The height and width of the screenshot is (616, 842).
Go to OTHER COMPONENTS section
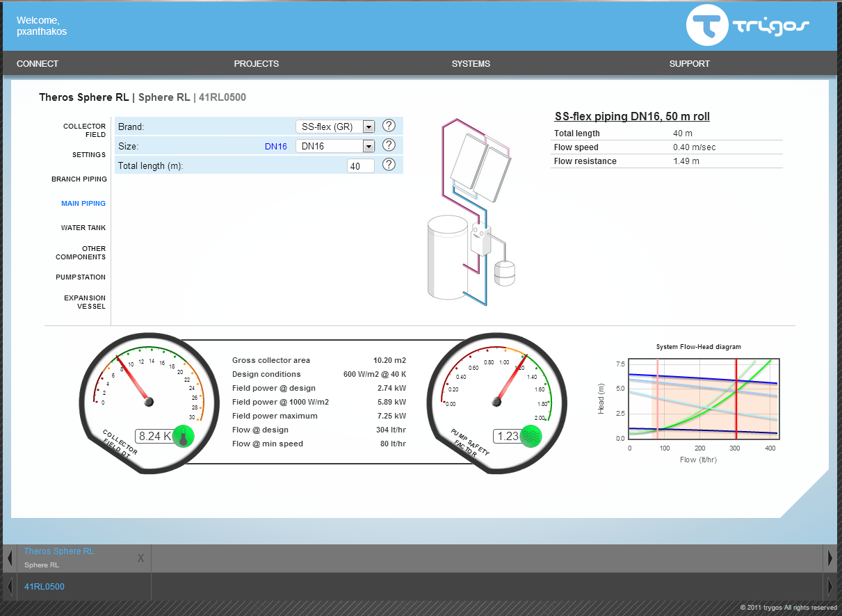coord(81,252)
